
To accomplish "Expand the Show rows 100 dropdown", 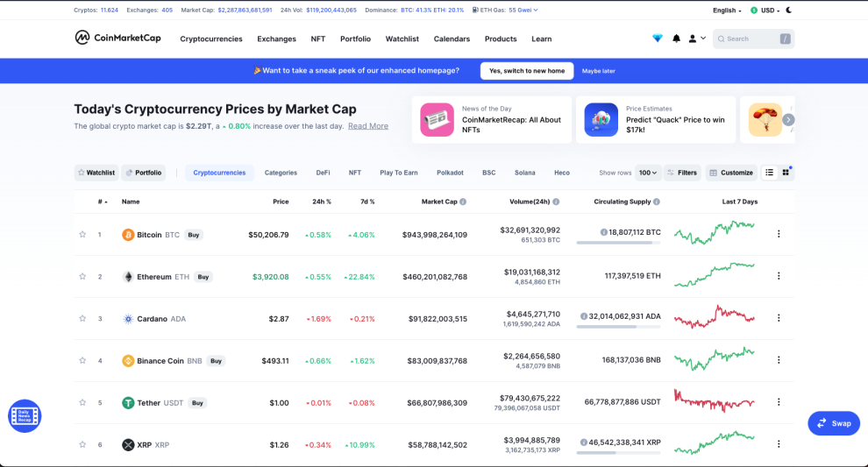I will click(648, 173).
